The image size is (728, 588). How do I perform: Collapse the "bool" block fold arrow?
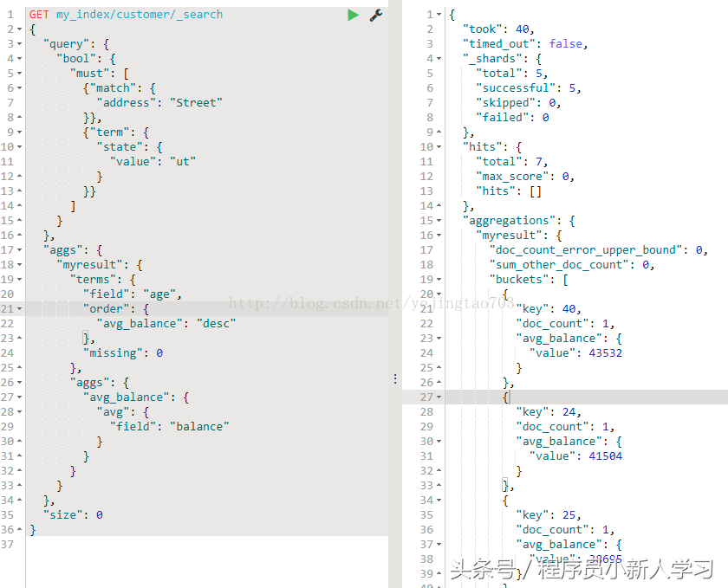click(x=19, y=59)
